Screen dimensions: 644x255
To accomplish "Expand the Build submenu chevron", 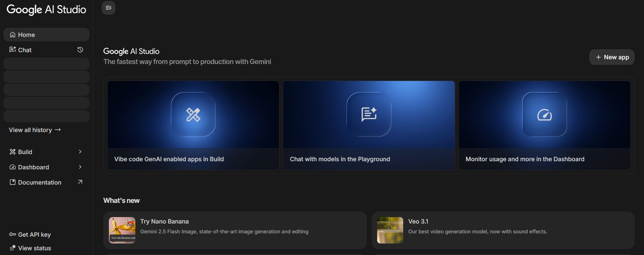I will [x=80, y=152].
